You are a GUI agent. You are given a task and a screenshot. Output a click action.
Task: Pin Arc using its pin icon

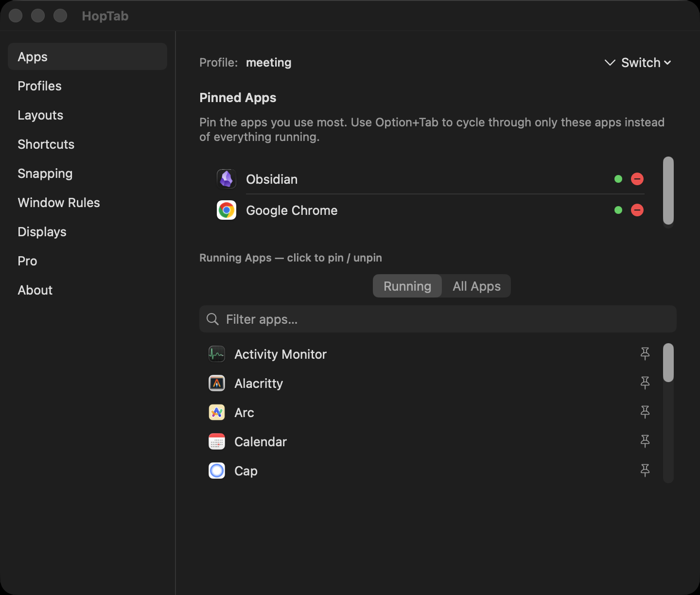[x=645, y=412]
